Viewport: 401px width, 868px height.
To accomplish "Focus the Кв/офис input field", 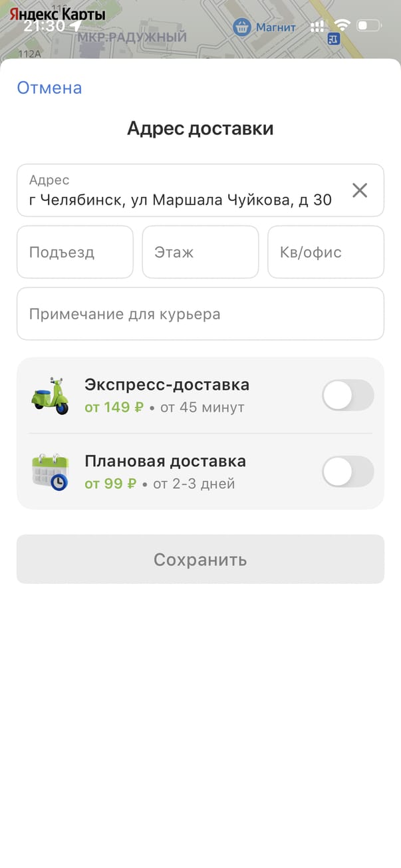I will pos(325,252).
